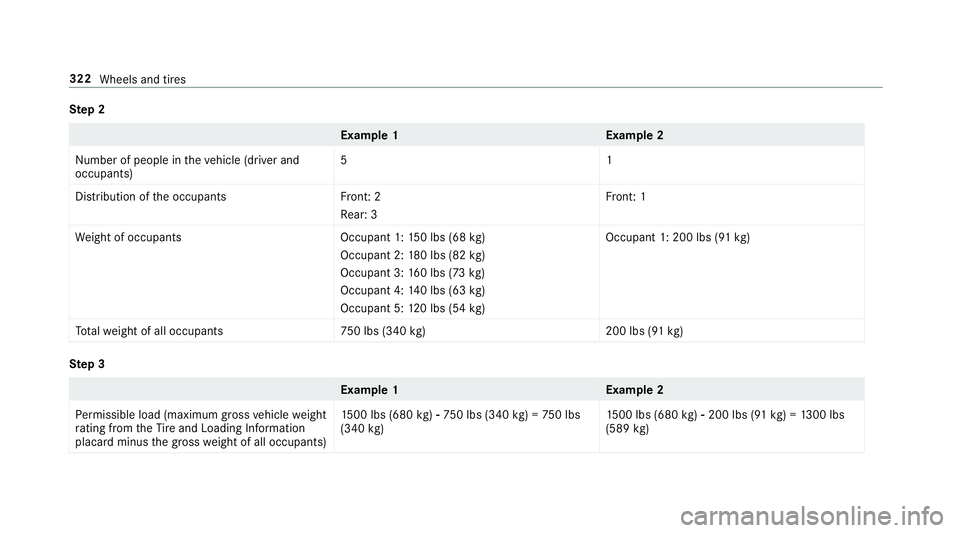Select Distribution of the occupants cell

click(x=151, y=197)
